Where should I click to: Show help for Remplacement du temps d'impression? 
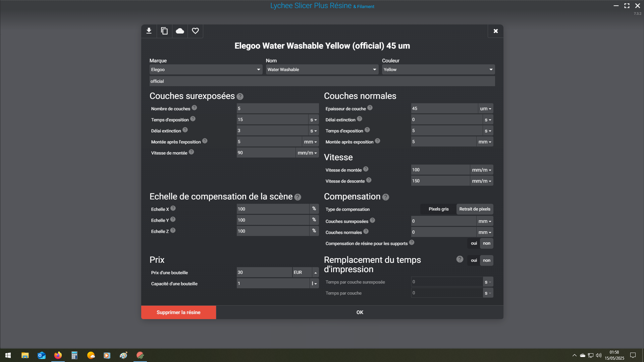pos(460,259)
